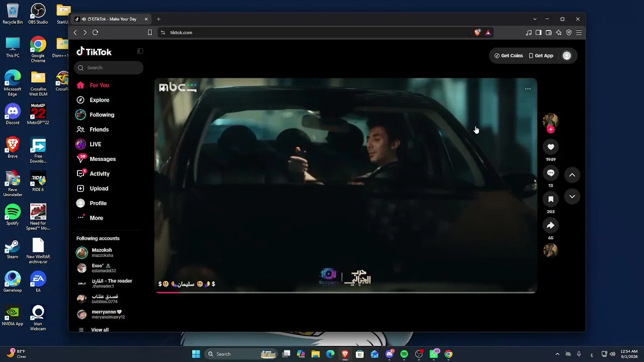Viewport: 644px width, 362px height.
Task: Open Spotify from the taskbar
Action: pyautogui.click(x=404, y=354)
